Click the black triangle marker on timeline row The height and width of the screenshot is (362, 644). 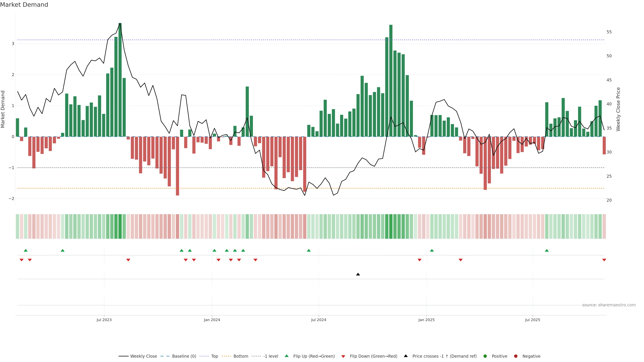[x=358, y=274]
